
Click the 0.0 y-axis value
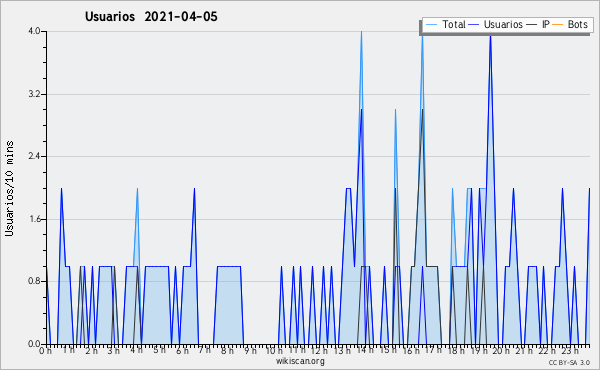34,344
